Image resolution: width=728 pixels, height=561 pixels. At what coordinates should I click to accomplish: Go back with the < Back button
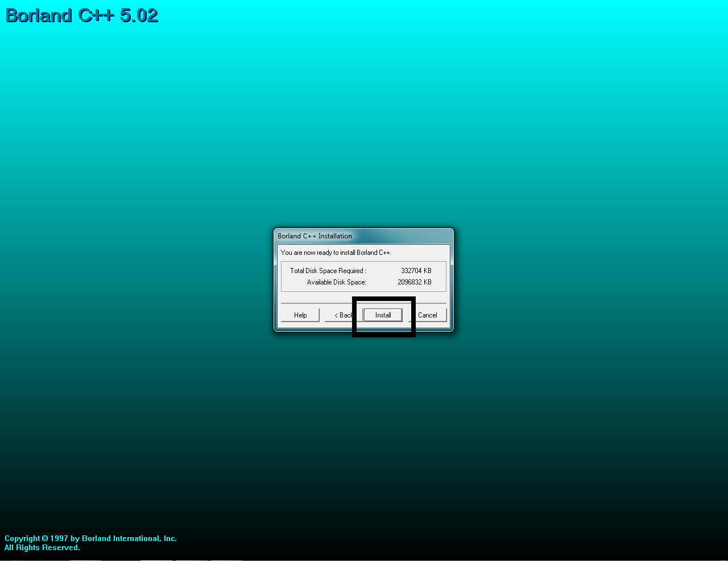[x=344, y=315]
